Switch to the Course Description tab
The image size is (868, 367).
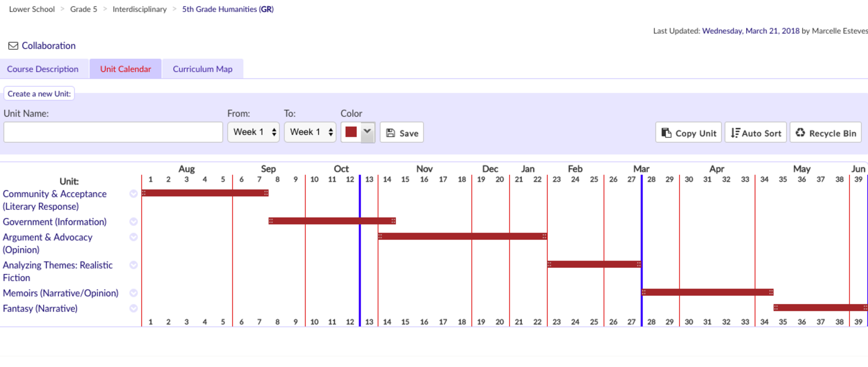43,69
